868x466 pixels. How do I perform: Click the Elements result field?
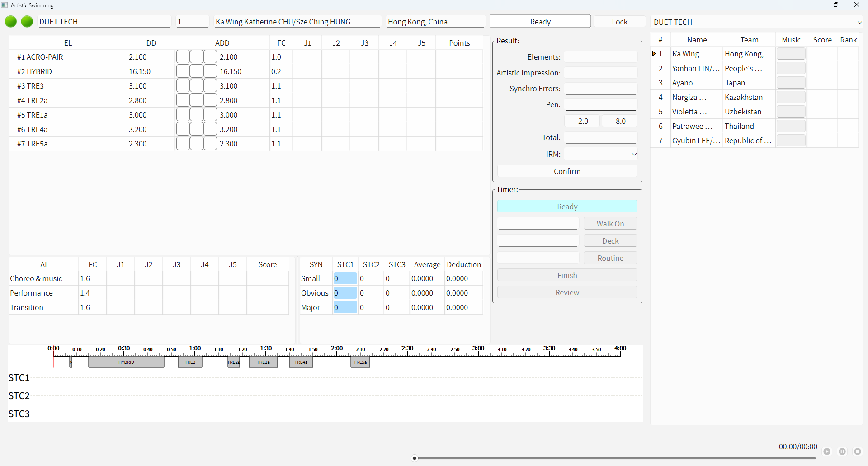pos(601,57)
